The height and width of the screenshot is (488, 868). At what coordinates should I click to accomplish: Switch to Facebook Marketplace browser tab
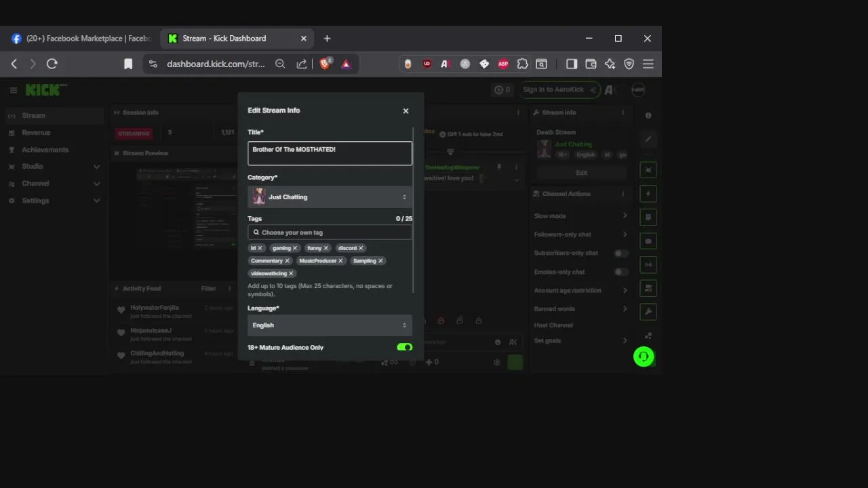pyautogui.click(x=81, y=39)
